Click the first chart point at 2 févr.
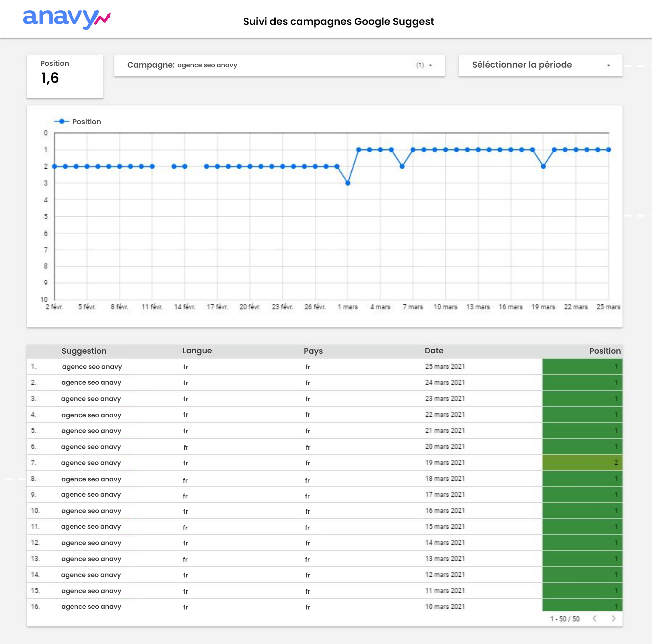Screen dimensions: 652x644 (x=54, y=166)
